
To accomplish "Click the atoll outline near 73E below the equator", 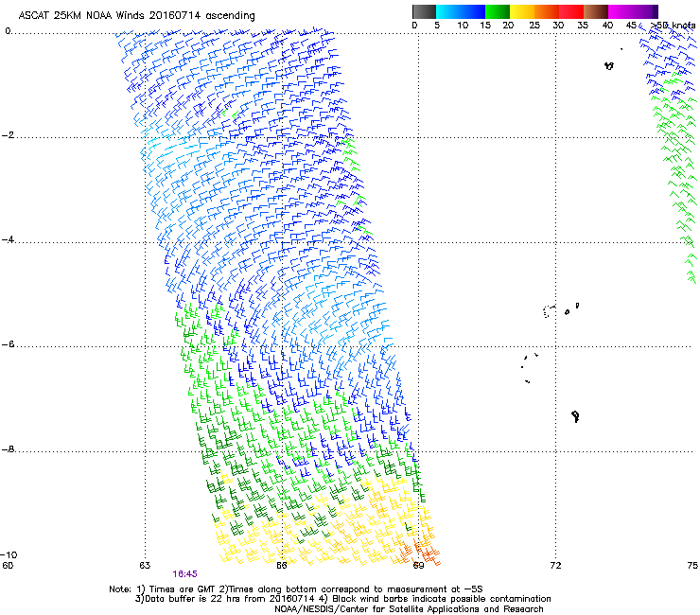I will [x=609, y=65].
